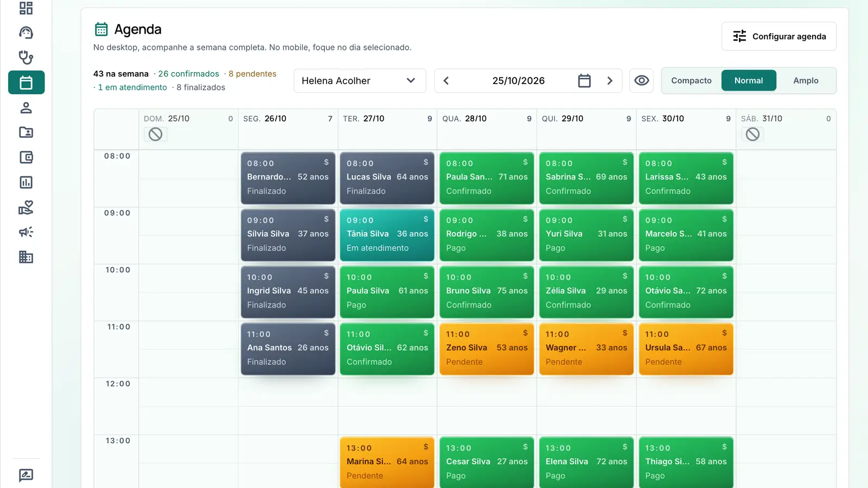This screenshot has width=868, height=488.
Task: Open the megaphone campaigns icon
Action: point(26,232)
